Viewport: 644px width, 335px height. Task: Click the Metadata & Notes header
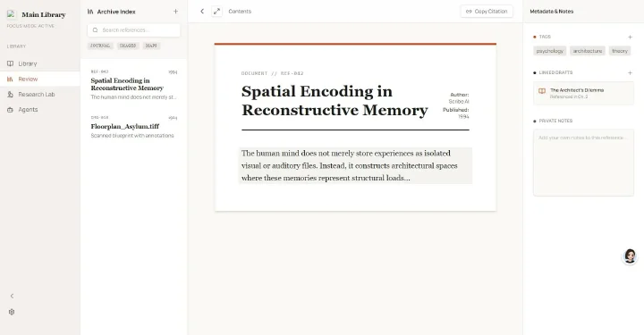click(552, 12)
